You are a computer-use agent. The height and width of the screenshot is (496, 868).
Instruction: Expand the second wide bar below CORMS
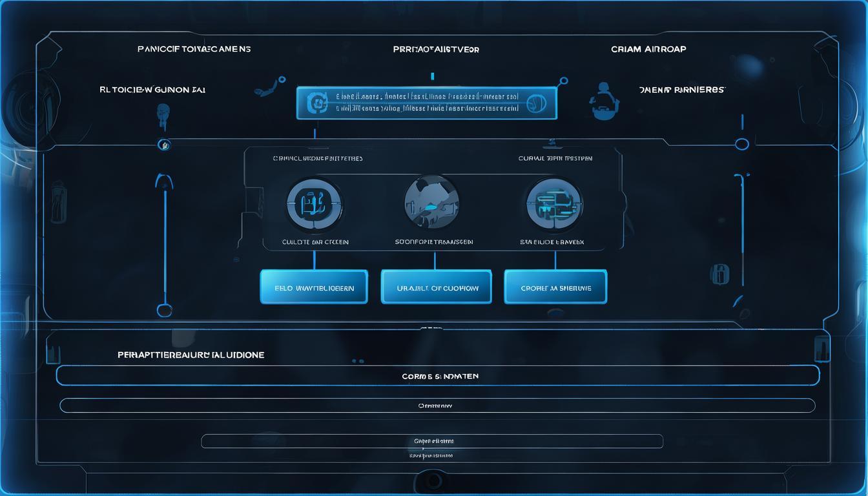[x=437, y=406]
